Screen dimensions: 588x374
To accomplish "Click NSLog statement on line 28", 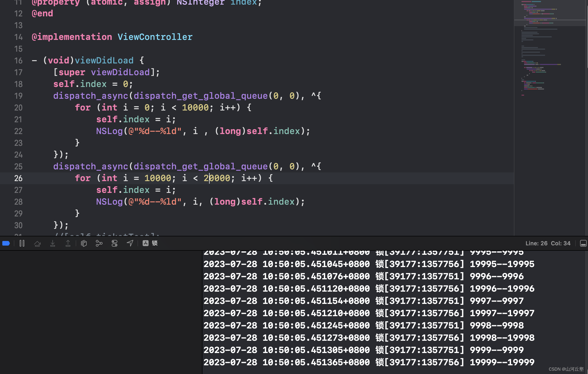I will coord(200,202).
